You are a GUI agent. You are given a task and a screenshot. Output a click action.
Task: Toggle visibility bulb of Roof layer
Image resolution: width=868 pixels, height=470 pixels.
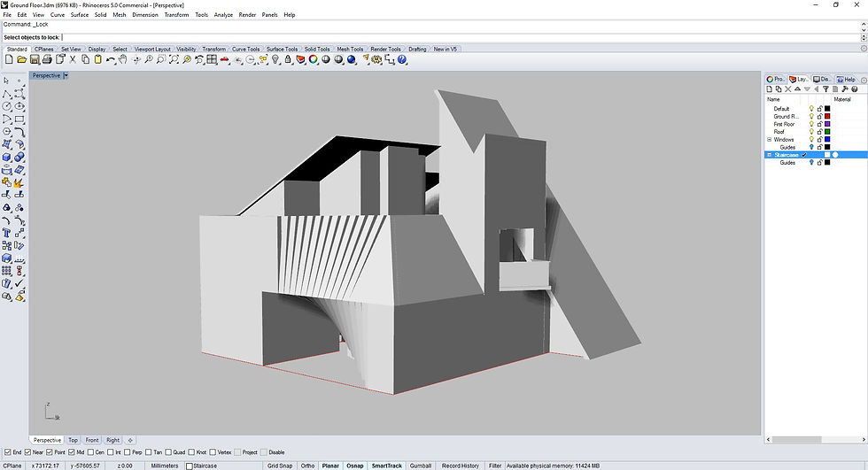pos(812,132)
